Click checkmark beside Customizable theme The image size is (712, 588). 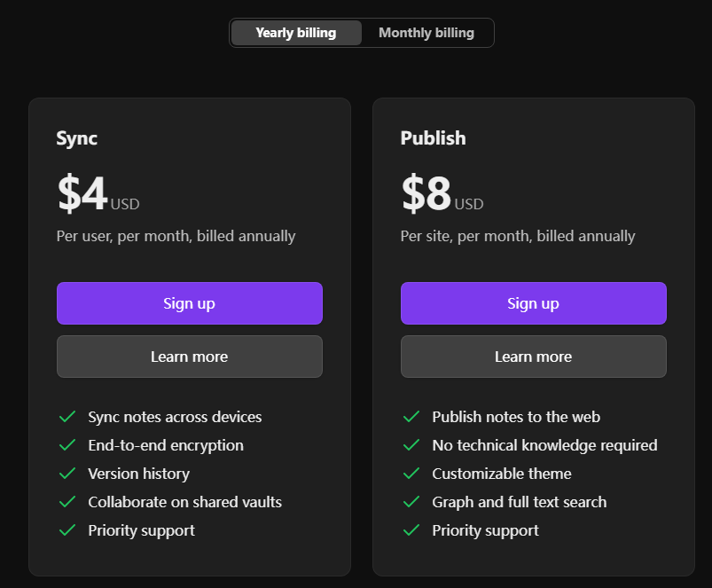click(411, 473)
